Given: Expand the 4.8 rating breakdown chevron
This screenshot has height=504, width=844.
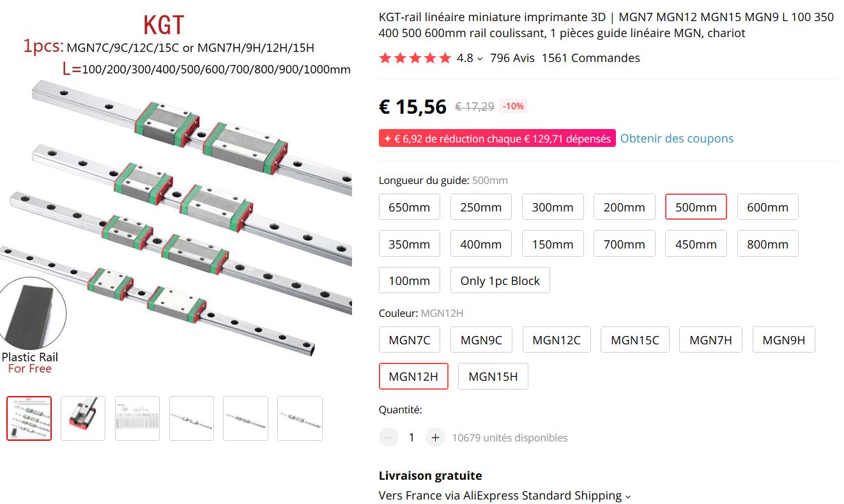Looking at the screenshot, I should 480,59.
